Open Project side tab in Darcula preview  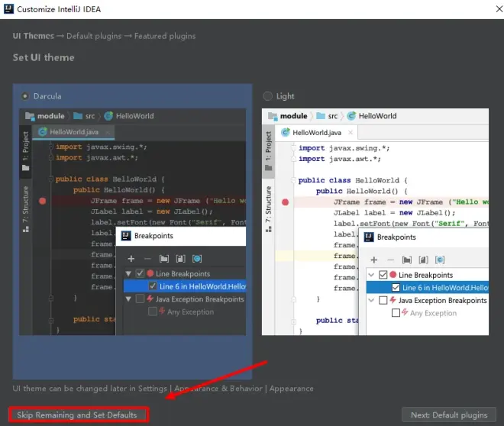(26, 151)
